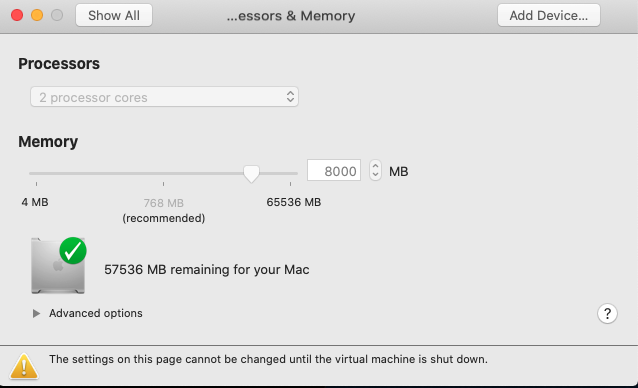Image resolution: width=638 pixels, height=388 pixels.
Task: Click the disabled gray zoom window button
Action: pos(57,15)
